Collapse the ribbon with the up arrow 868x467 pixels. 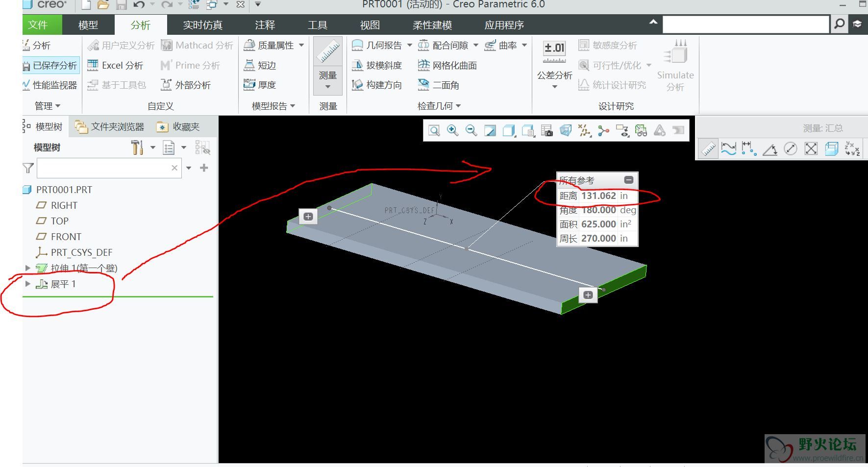point(653,22)
